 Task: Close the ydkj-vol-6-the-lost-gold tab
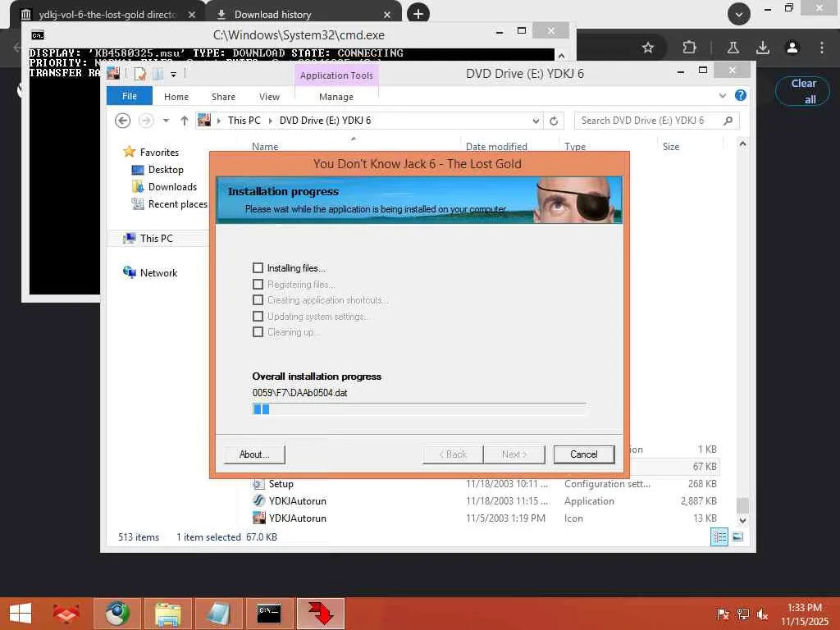point(192,15)
